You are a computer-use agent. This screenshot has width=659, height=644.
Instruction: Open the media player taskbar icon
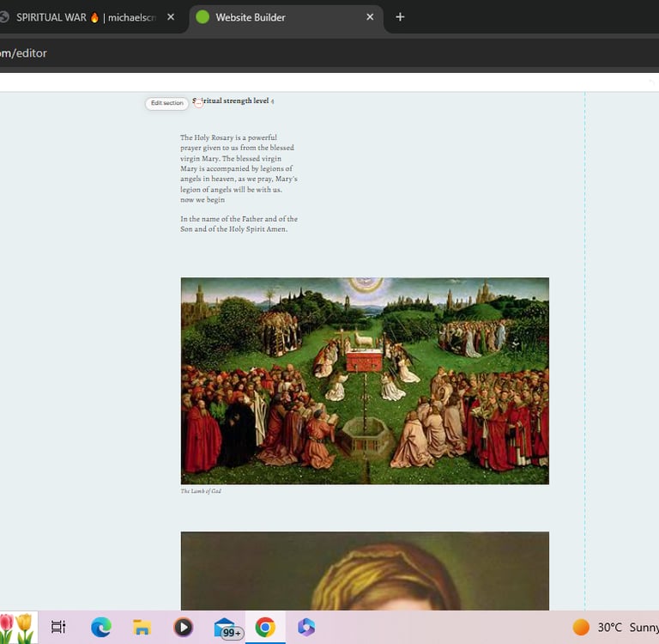pos(184,627)
